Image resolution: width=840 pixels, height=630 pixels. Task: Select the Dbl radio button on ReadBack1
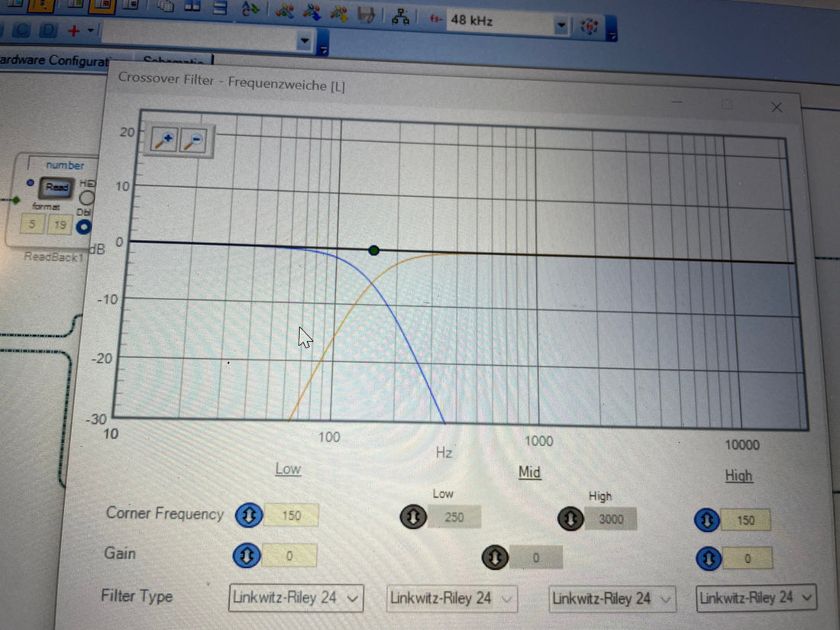click(x=84, y=227)
